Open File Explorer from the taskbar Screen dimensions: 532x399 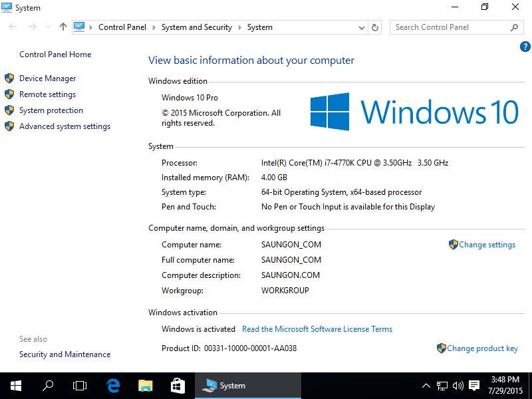(x=145, y=385)
